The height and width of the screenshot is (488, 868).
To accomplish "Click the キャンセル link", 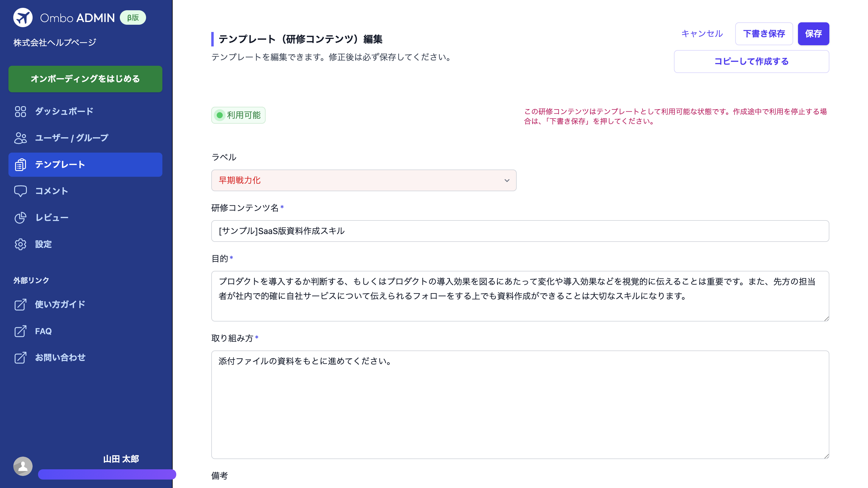I will [x=702, y=34].
